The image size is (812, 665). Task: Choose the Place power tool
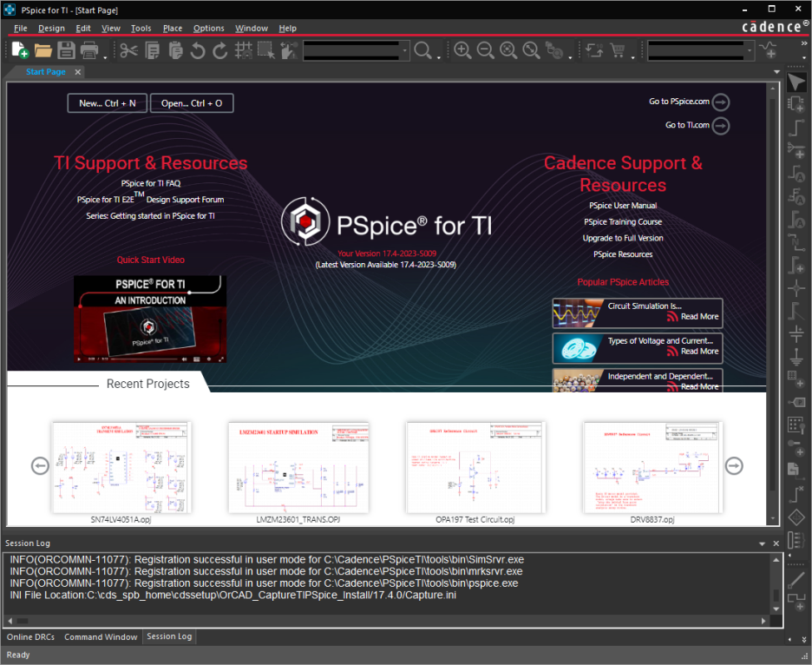click(x=796, y=333)
